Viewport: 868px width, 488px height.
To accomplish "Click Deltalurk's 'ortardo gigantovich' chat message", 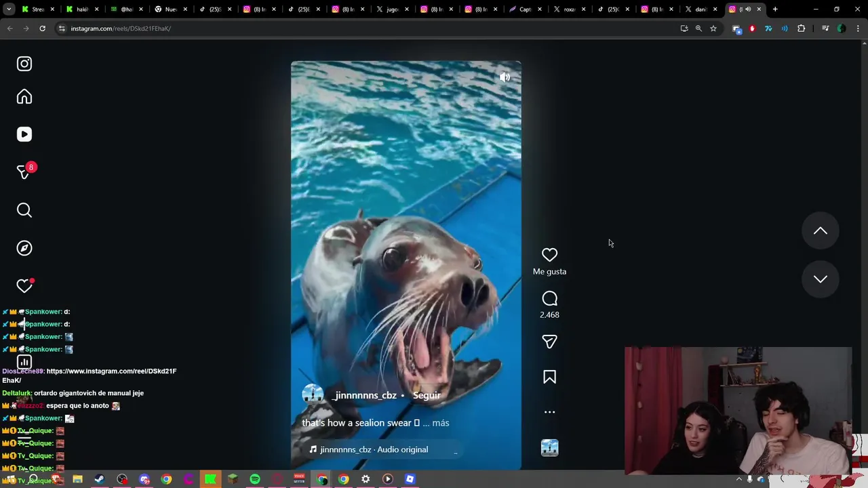I will (x=89, y=393).
